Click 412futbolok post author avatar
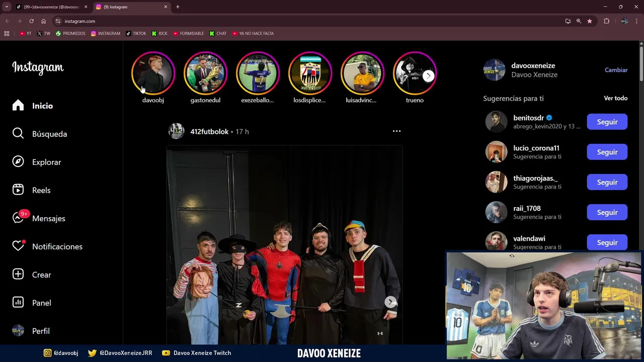The width and height of the screenshot is (644, 362). tap(176, 131)
